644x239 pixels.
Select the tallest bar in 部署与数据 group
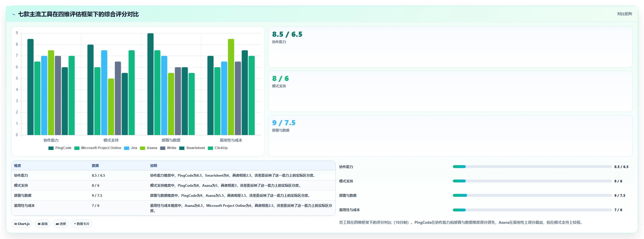[150, 84]
